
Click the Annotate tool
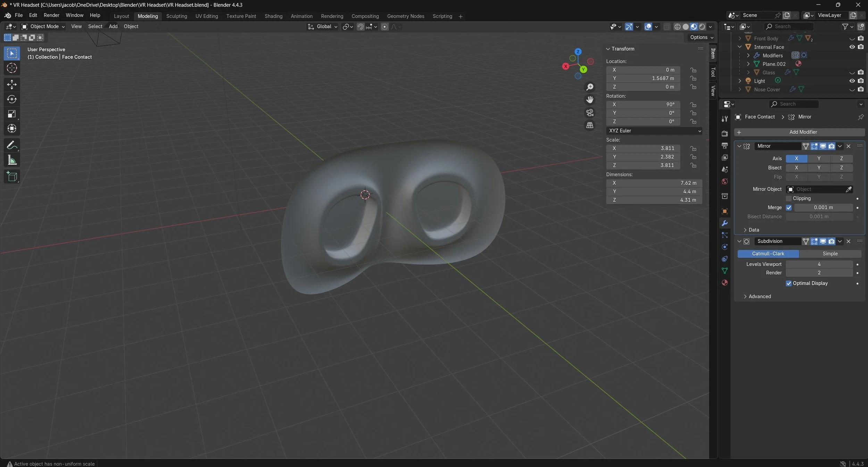click(x=12, y=145)
